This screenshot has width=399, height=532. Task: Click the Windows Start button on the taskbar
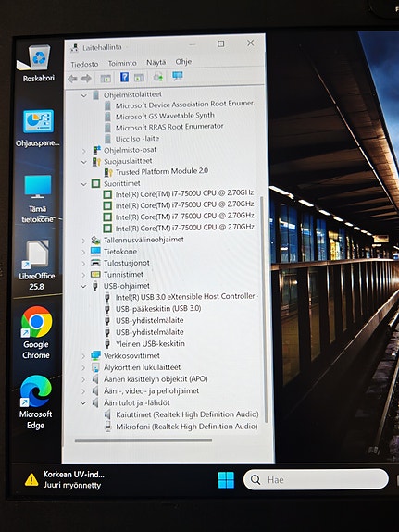(x=226, y=480)
